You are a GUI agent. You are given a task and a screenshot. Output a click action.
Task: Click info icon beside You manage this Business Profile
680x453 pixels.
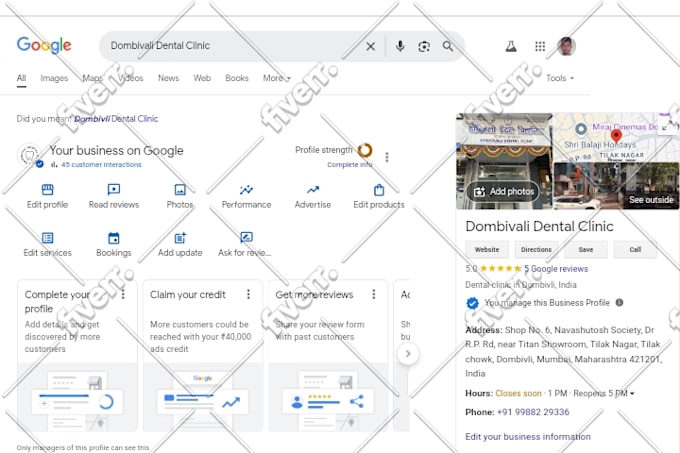(619, 303)
